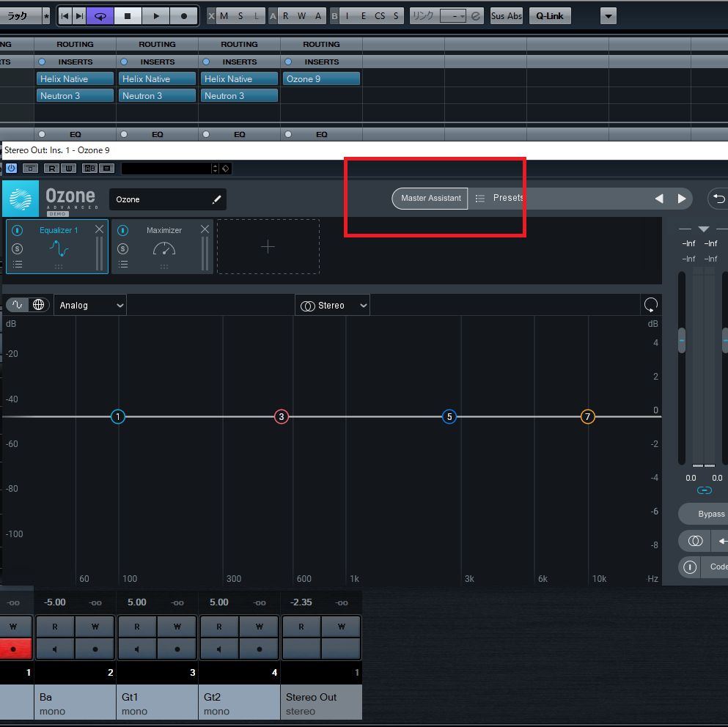
Task: Adjust the Ozone input gain slider handle
Action: [x=682, y=340]
